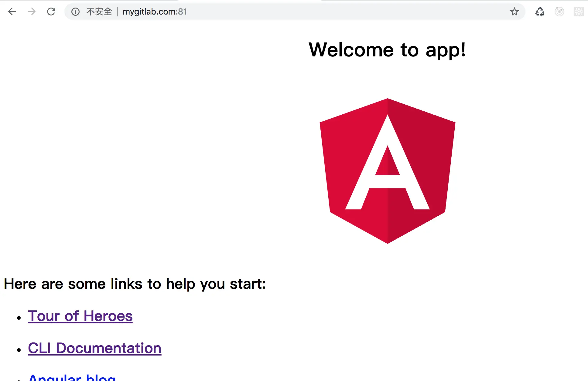Viewport: 588px width, 381px height.
Task: Click the bullet before Tour of Heroes
Action: 19,318
